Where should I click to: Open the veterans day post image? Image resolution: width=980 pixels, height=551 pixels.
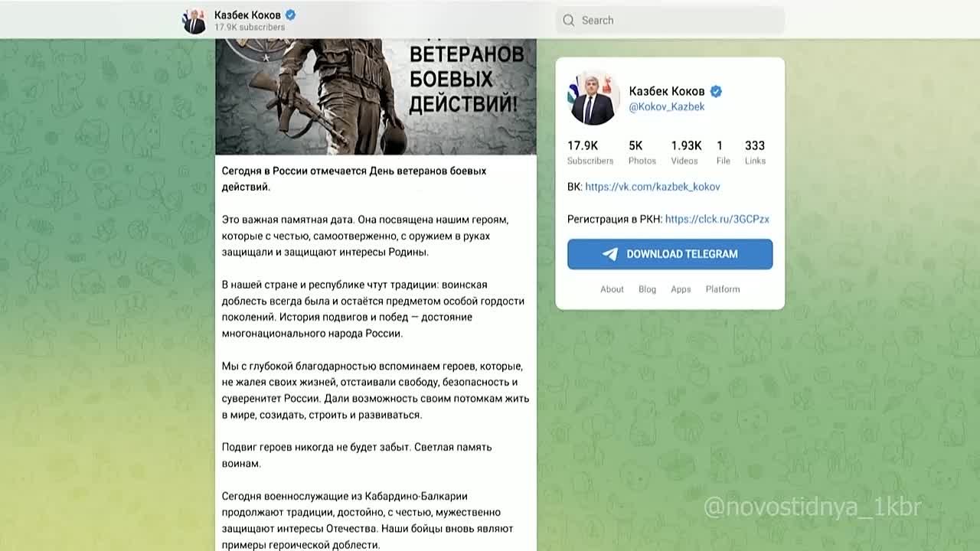point(376,96)
